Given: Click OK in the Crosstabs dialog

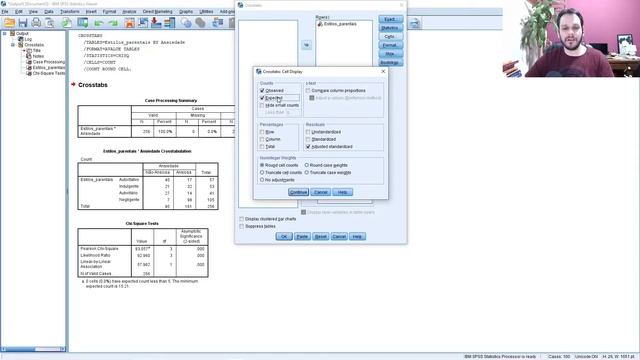Looking at the screenshot, I should click(284, 237).
